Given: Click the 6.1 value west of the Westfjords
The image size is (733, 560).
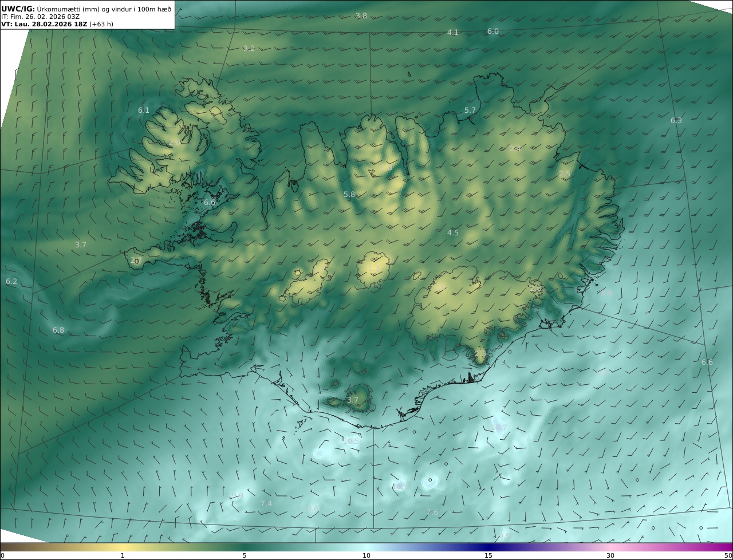Looking at the screenshot, I should point(144,110).
